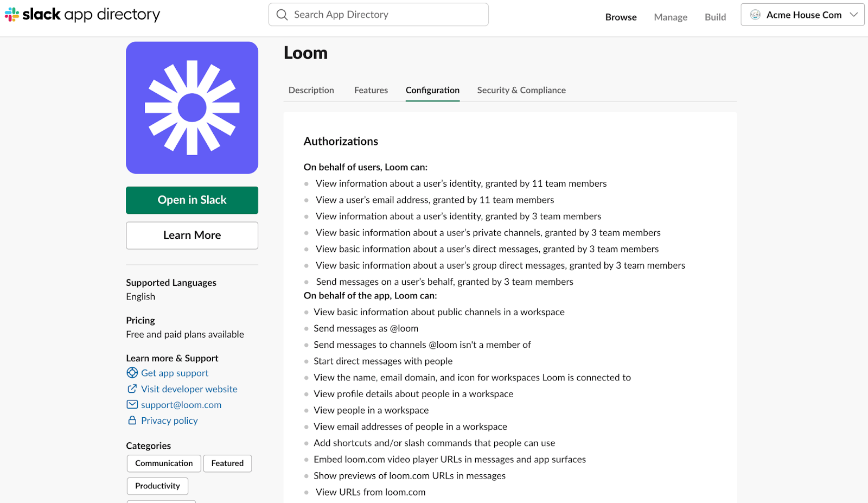Viewport: 868px width, 503px height.
Task: Open the Manage menu
Action: coord(671,17)
